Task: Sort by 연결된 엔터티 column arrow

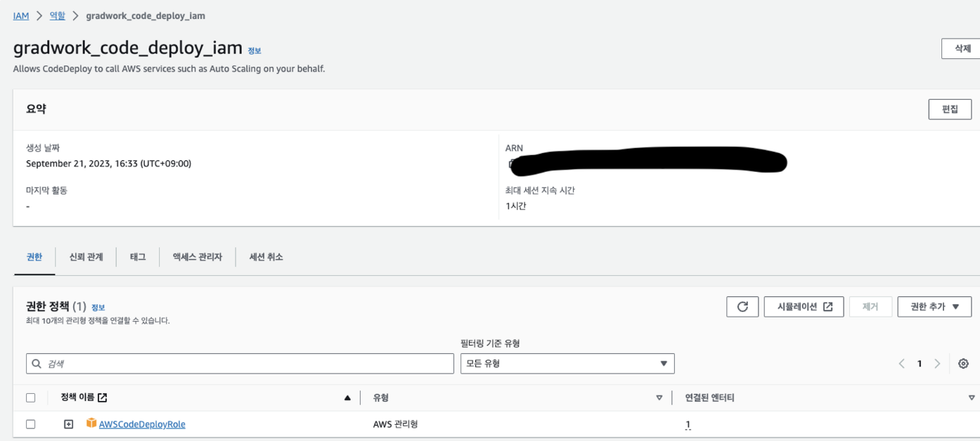Action: point(972,398)
